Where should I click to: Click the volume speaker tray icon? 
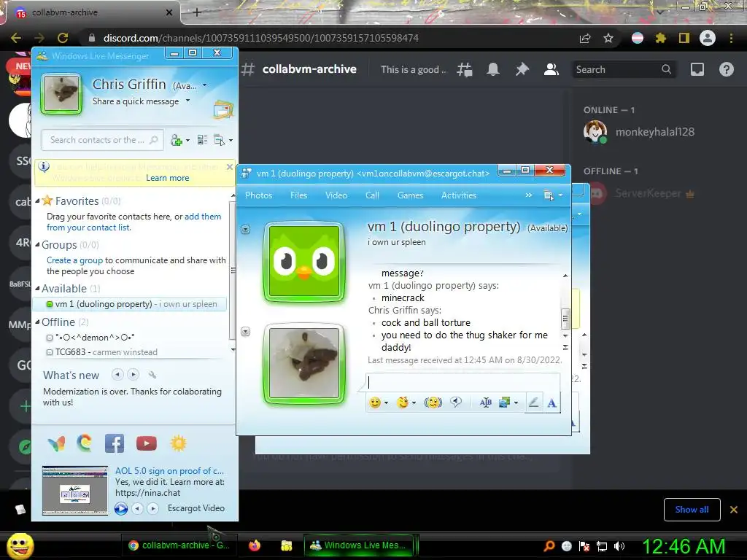(x=619, y=546)
